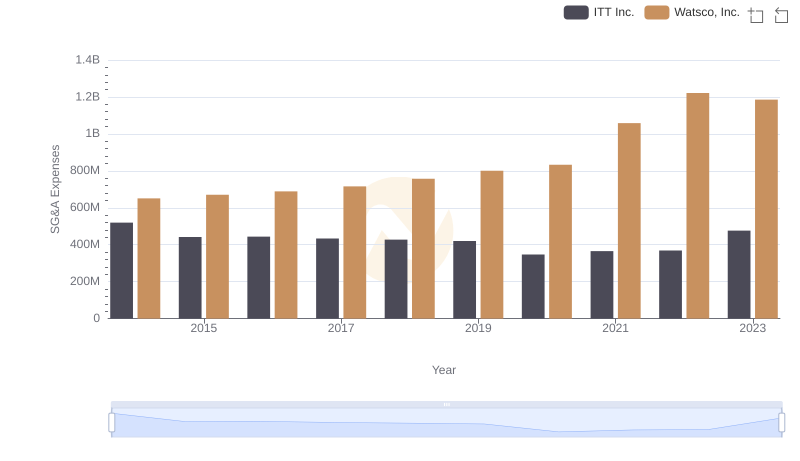Click the 2022 ITT Inc. dark bar
800x461 pixels.
click(x=670, y=284)
